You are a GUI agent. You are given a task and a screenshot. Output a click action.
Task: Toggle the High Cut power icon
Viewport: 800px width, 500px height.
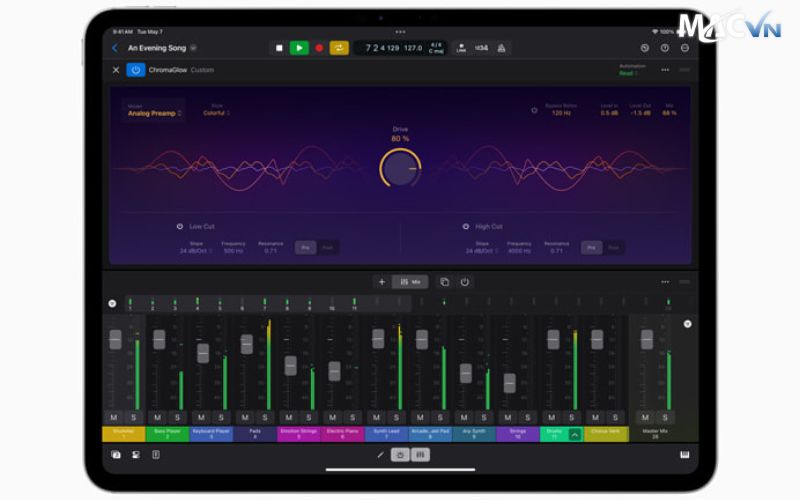(x=466, y=227)
